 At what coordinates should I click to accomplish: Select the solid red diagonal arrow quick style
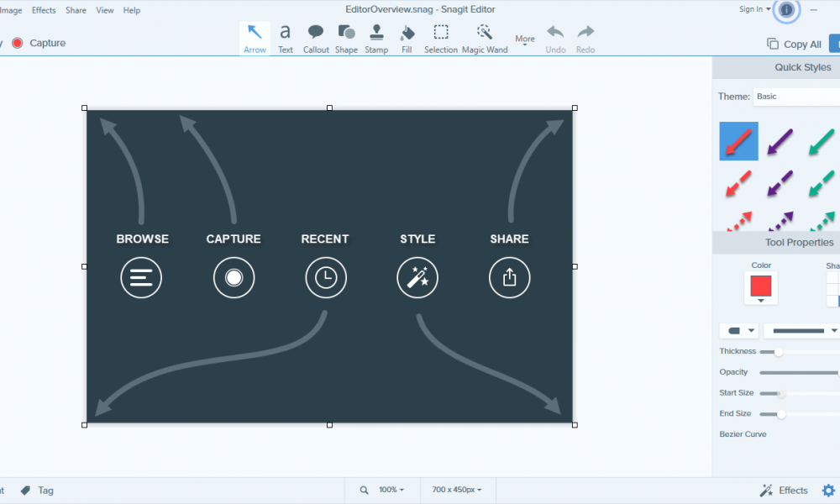click(x=738, y=140)
